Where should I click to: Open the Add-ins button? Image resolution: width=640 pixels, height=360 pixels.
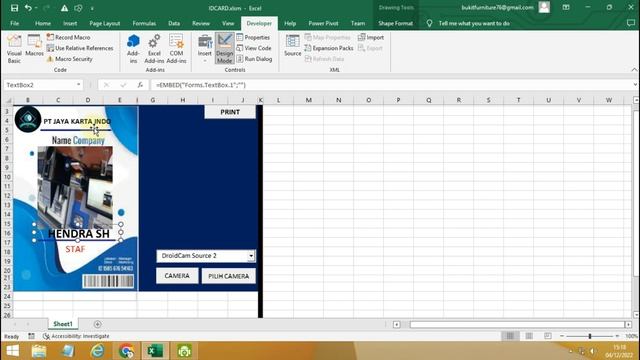pyautogui.click(x=133, y=49)
